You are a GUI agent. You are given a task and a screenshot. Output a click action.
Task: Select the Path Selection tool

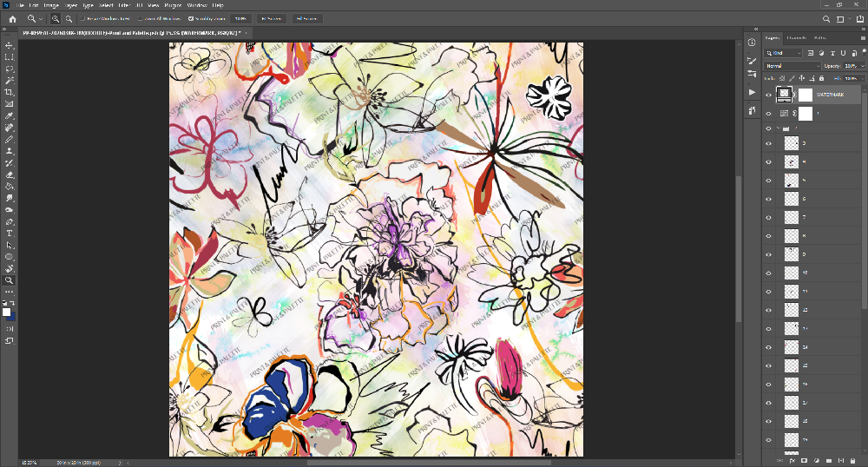(9, 245)
